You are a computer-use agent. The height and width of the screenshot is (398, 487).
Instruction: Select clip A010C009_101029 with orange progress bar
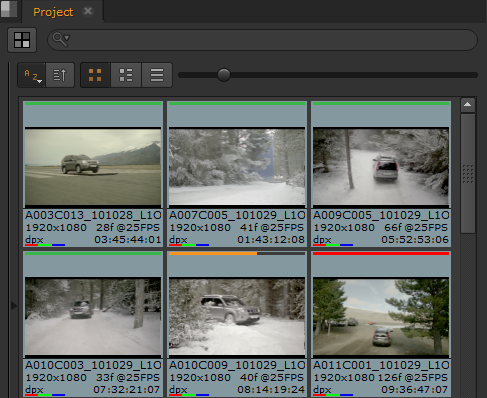[x=237, y=316]
